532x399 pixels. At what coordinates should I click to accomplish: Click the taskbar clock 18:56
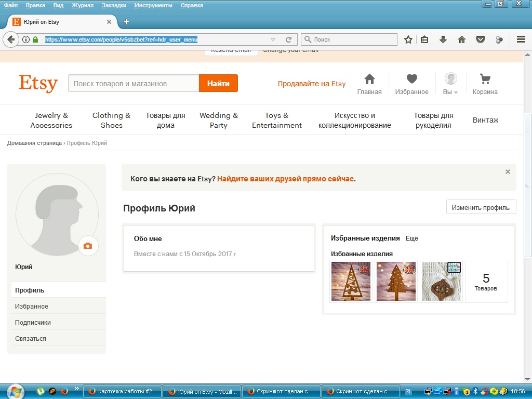tap(518, 392)
